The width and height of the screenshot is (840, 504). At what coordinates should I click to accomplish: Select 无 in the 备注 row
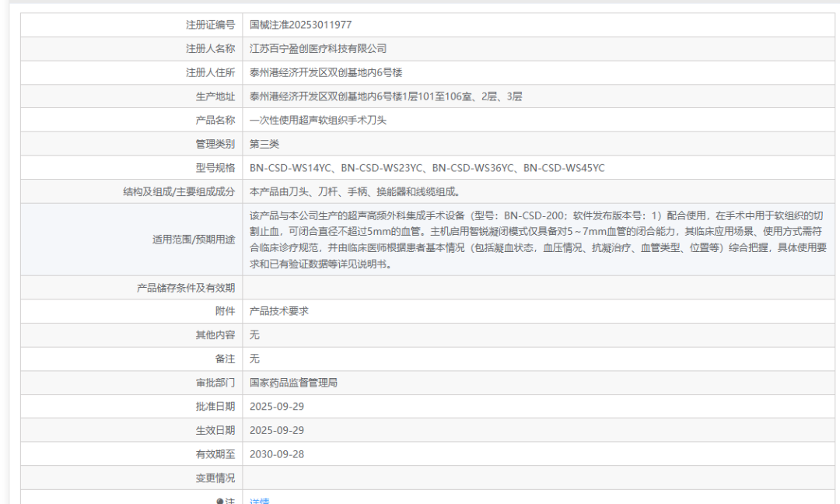254,359
